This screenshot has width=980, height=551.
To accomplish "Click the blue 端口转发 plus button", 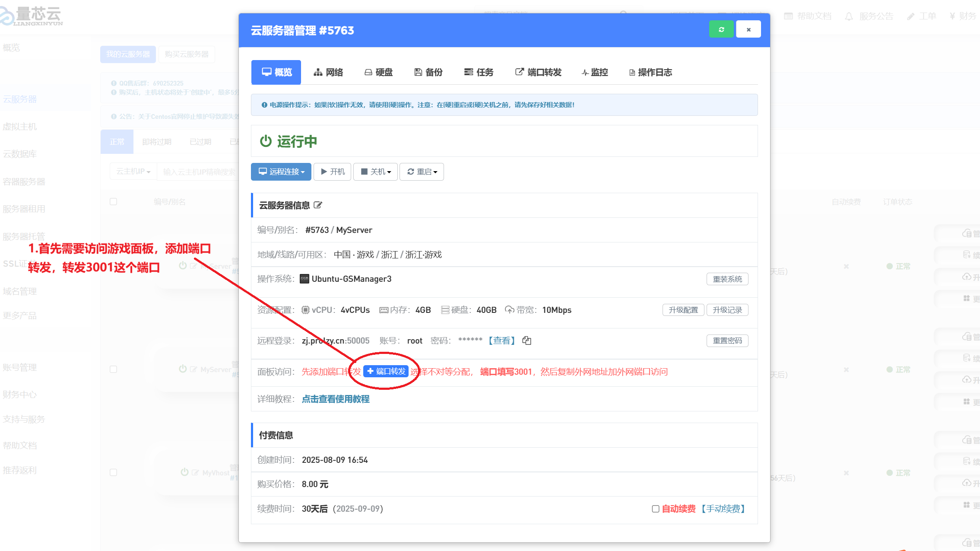I will tap(386, 371).
